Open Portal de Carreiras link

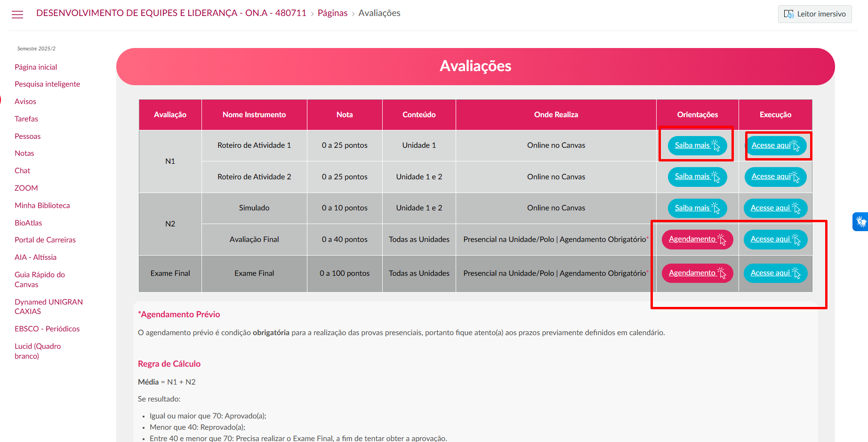pyautogui.click(x=45, y=240)
